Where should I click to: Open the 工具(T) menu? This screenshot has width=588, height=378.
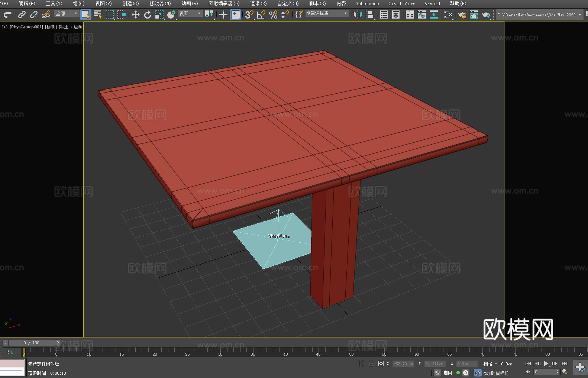pos(54,3)
